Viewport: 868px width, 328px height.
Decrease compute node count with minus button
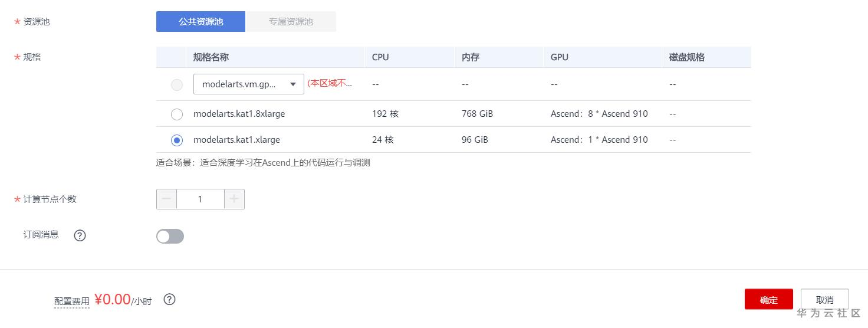pyautogui.click(x=166, y=199)
